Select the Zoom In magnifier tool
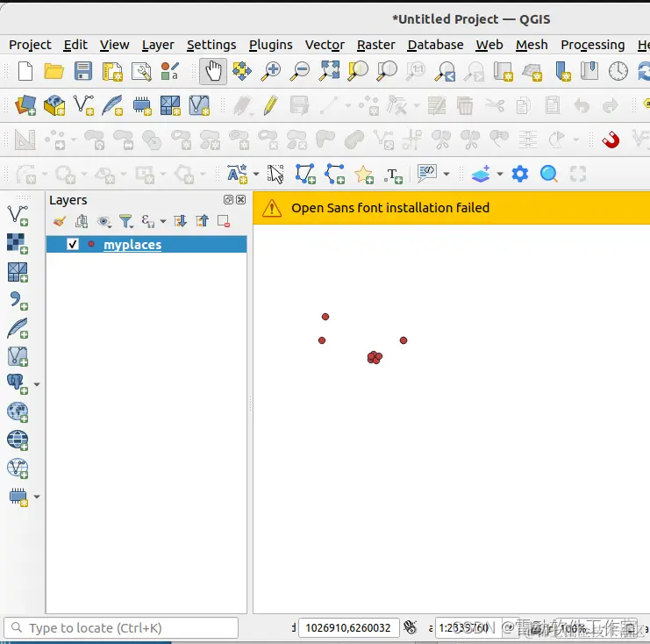Image resolution: width=650 pixels, height=644 pixels. pos(271,71)
